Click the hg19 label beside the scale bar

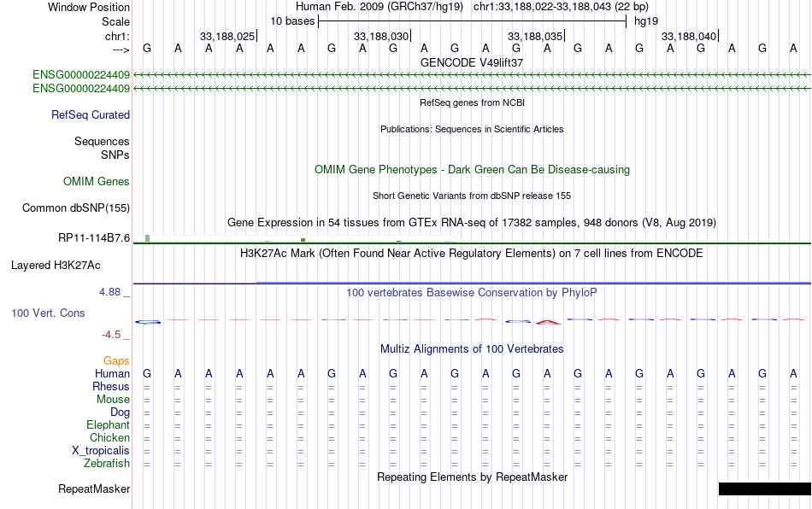point(646,21)
